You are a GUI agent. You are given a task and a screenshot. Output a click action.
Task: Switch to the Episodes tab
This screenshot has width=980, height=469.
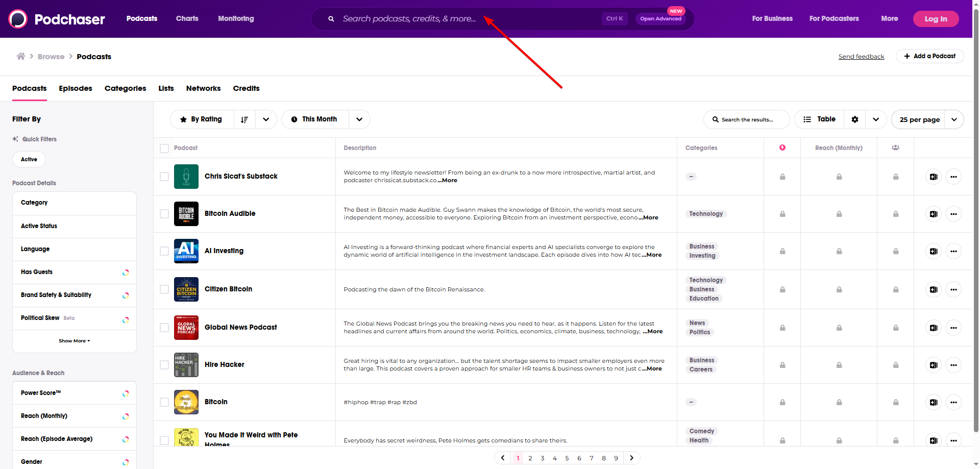(x=76, y=88)
